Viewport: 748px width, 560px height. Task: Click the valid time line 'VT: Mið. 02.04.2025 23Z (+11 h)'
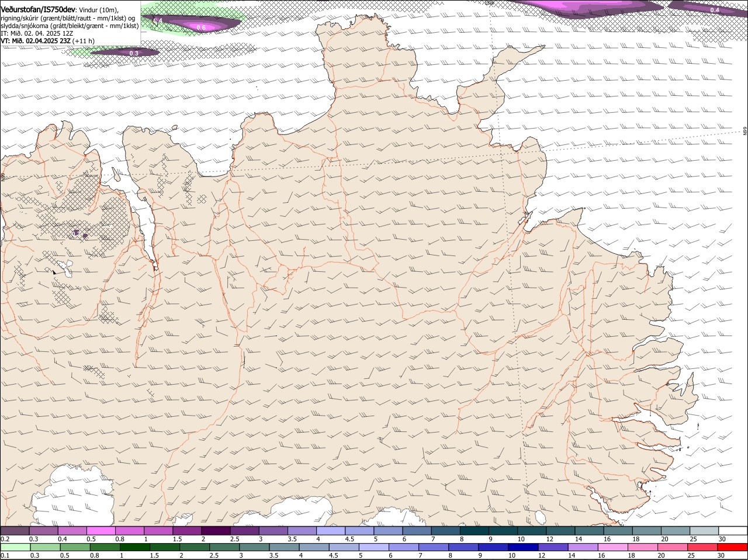click(x=48, y=41)
